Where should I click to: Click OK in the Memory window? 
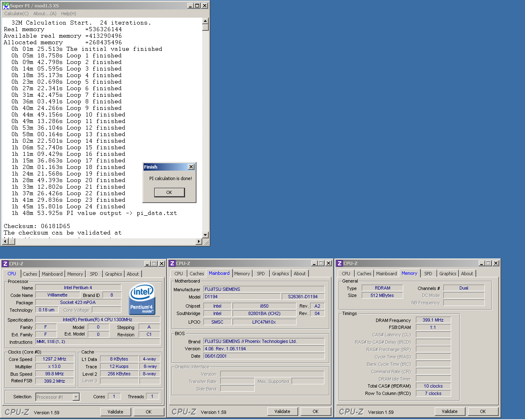coord(483,411)
